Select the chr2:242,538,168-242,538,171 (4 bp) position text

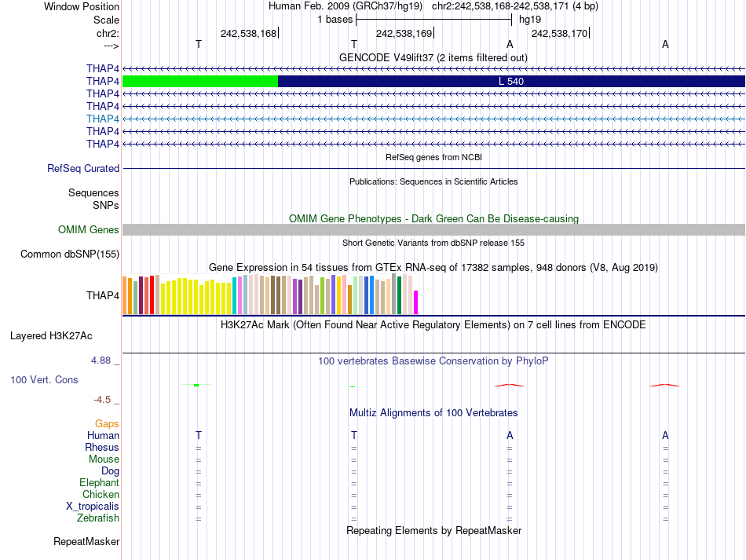(x=515, y=6)
